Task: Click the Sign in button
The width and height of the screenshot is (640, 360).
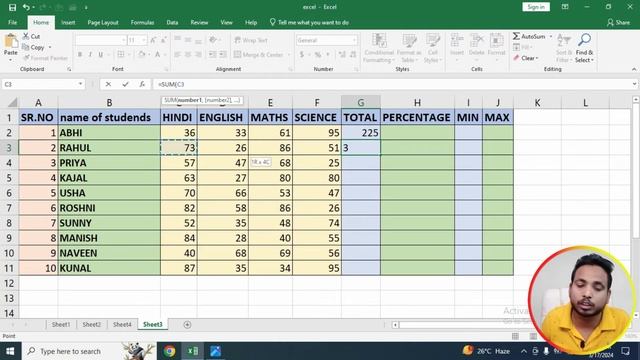Action: (x=536, y=7)
